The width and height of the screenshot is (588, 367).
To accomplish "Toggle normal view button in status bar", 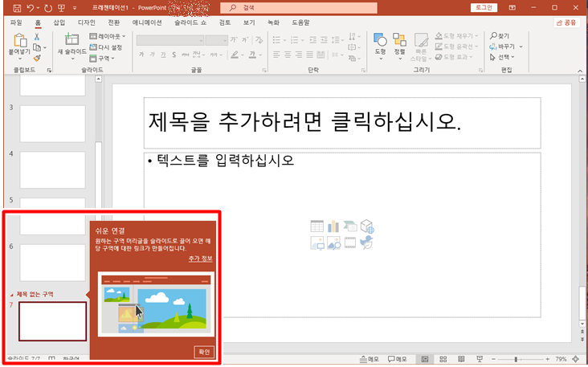I will [x=424, y=359].
